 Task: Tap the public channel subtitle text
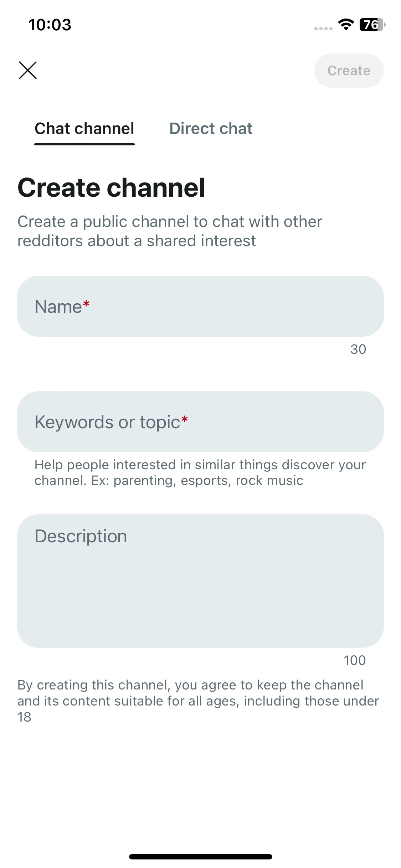[x=170, y=231]
